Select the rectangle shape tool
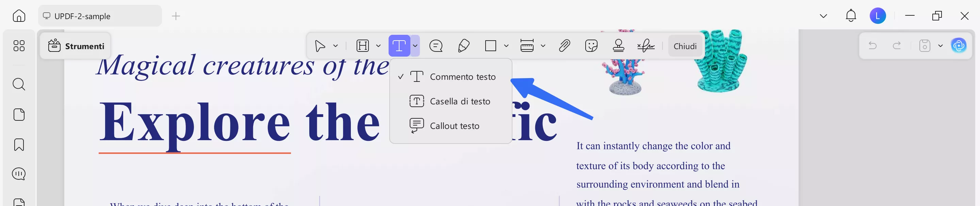This screenshot has height=206, width=980. pos(491,46)
